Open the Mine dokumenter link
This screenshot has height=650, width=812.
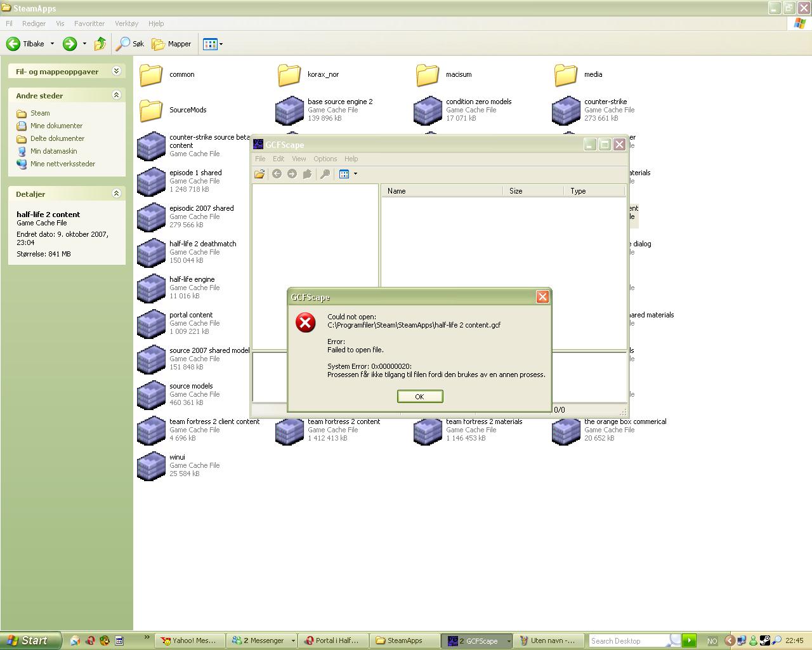pyautogui.click(x=56, y=126)
